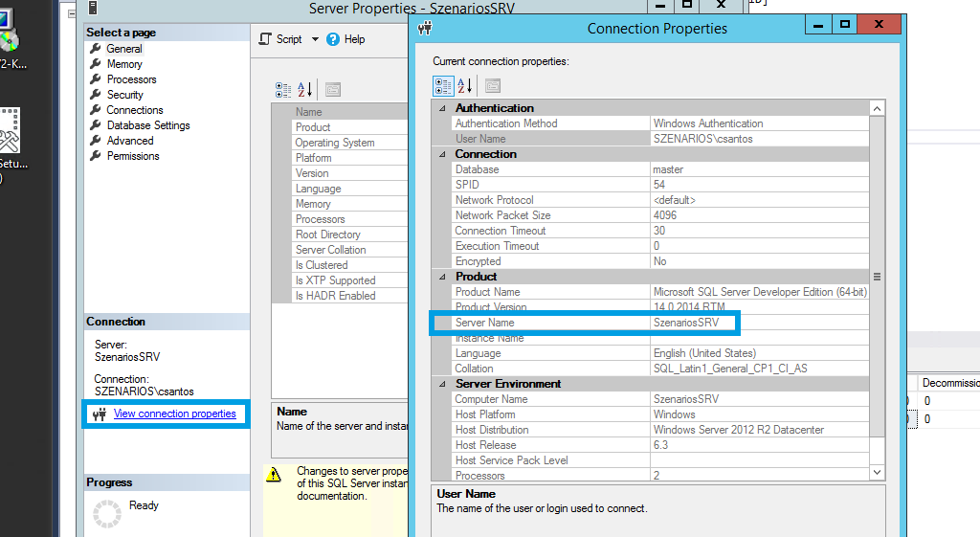
Task: Click Categorized icon in Connection Properties toolbar
Action: point(443,86)
